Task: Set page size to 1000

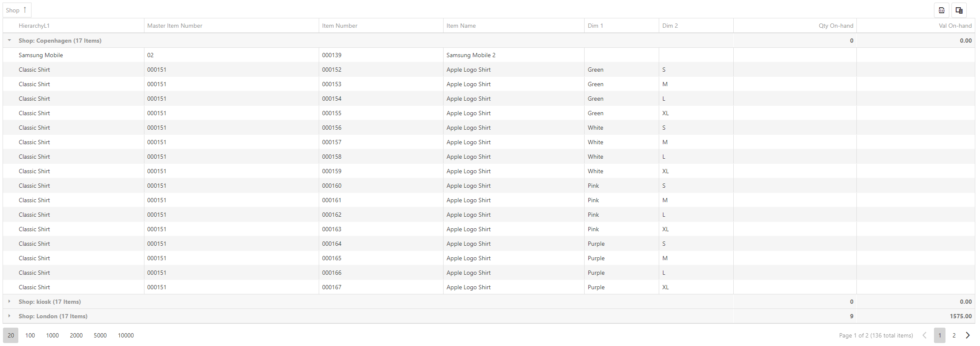Action: [x=52, y=335]
